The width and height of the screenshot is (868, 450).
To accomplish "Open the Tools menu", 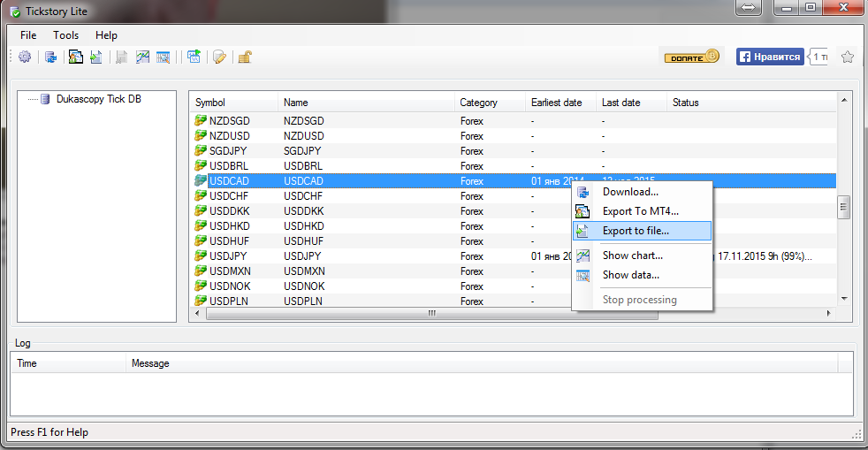I will tap(66, 34).
